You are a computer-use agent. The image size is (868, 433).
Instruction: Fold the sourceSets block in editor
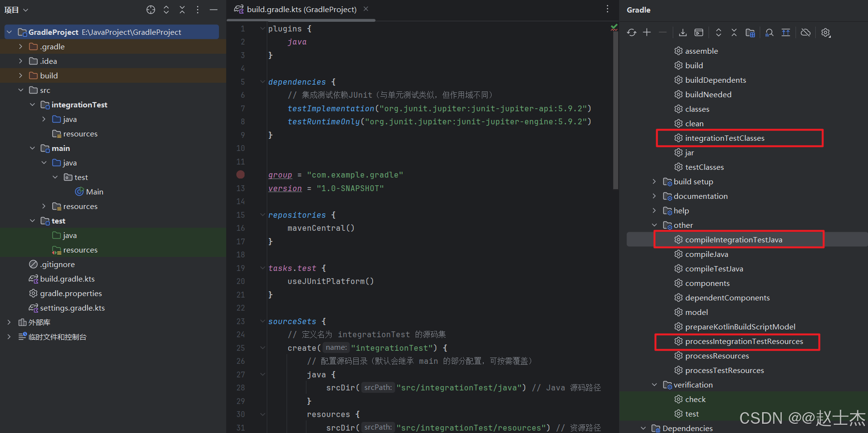point(262,321)
